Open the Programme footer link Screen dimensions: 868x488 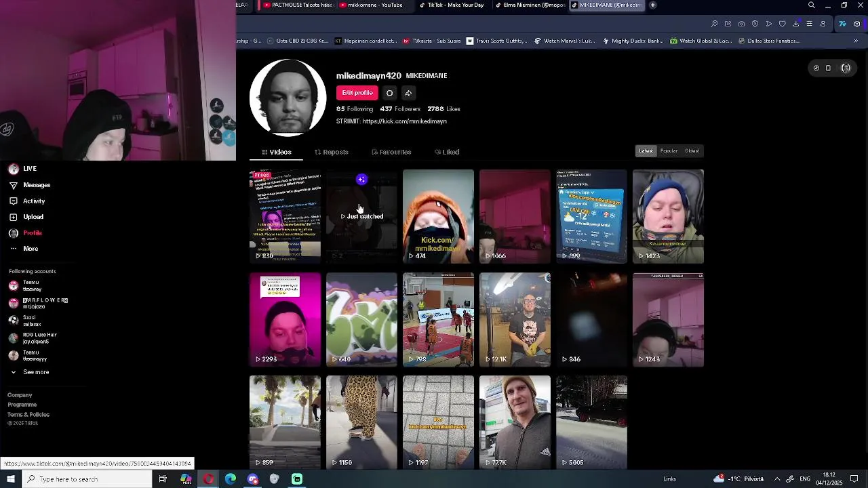(22, 405)
